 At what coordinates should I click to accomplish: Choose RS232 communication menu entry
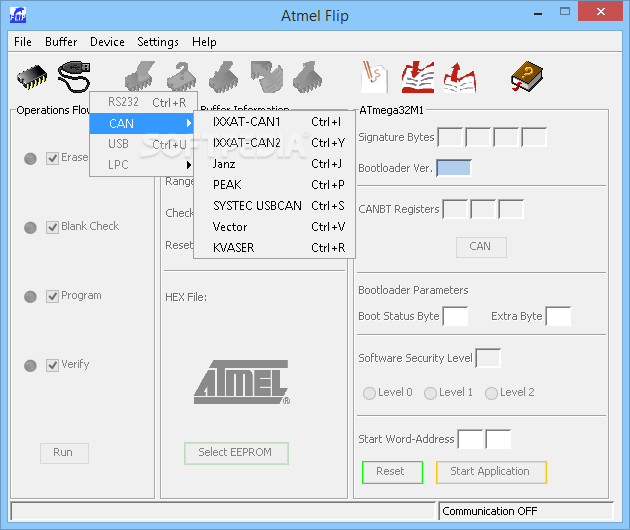tap(143, 102)
